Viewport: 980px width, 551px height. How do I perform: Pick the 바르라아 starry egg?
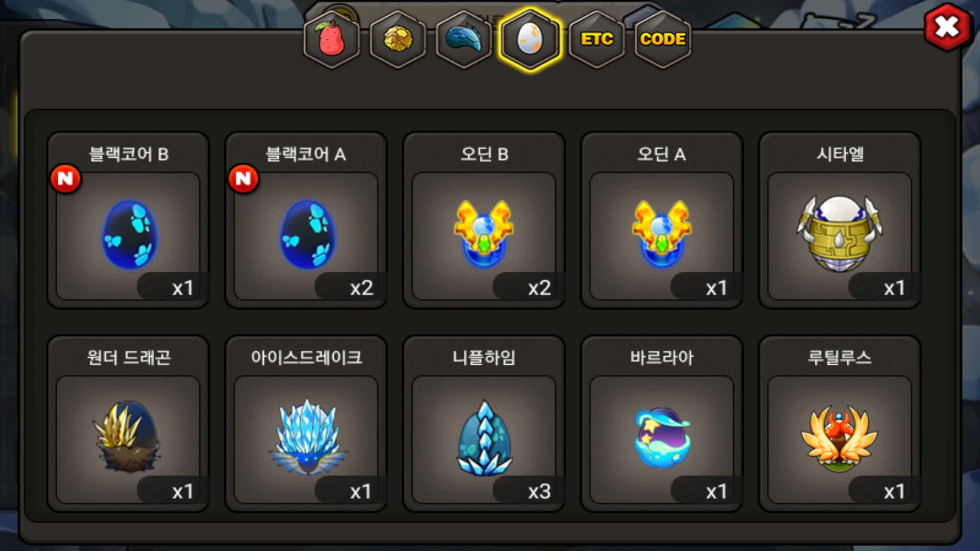661,424
